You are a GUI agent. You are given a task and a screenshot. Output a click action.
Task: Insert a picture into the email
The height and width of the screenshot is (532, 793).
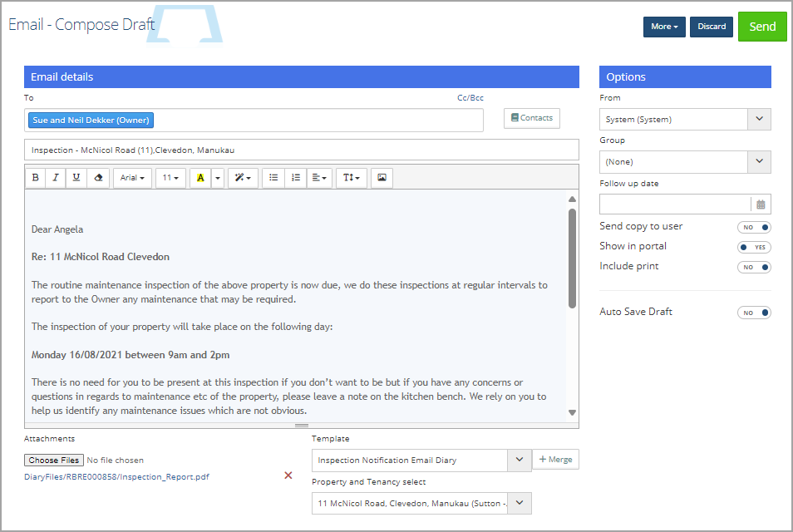coord(382,178)
